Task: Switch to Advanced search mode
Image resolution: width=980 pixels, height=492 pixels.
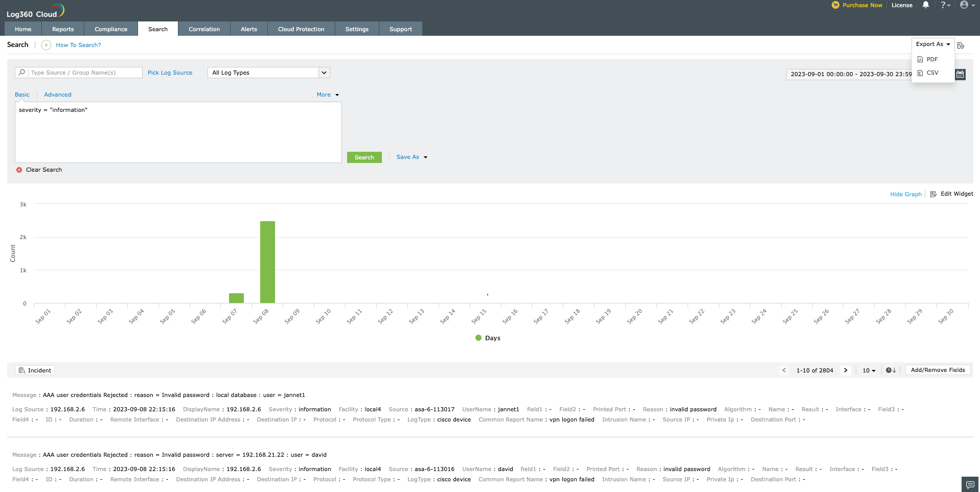Action: click(x=58, y=95)
